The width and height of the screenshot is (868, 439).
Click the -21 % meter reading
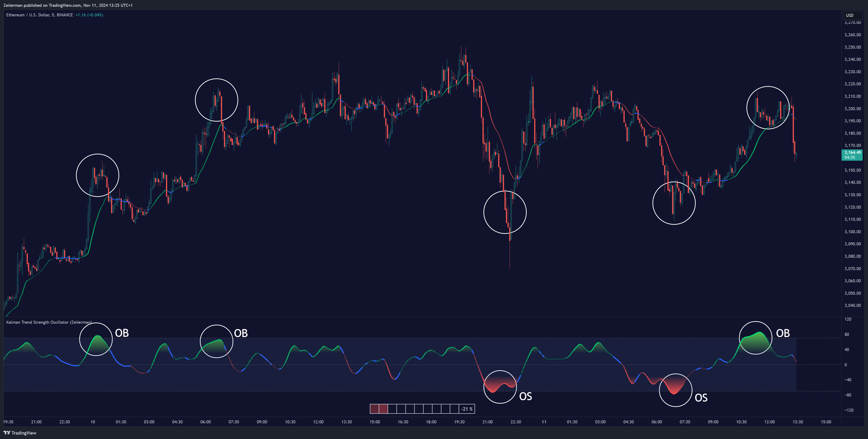click(x=467, y=409)
